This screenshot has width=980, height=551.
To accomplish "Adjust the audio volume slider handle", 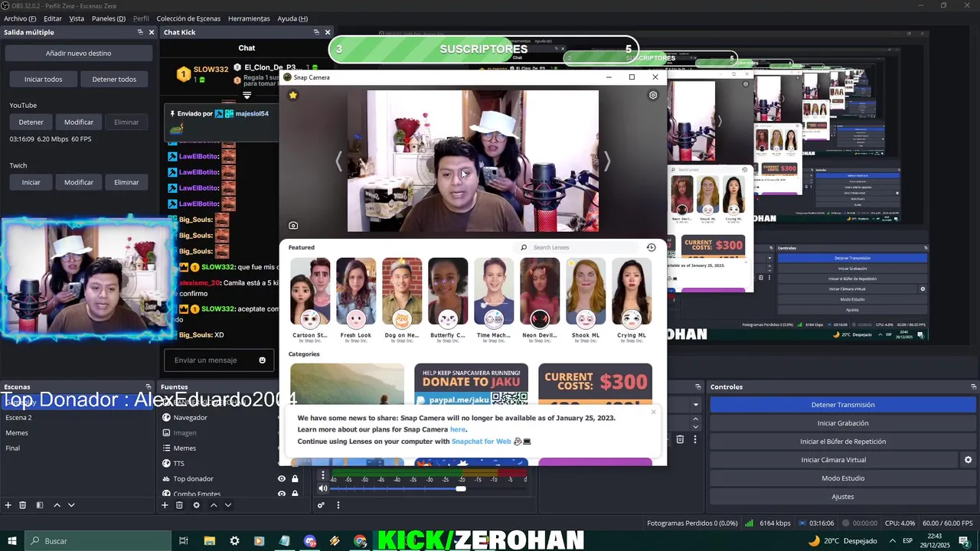I will 461,488.
